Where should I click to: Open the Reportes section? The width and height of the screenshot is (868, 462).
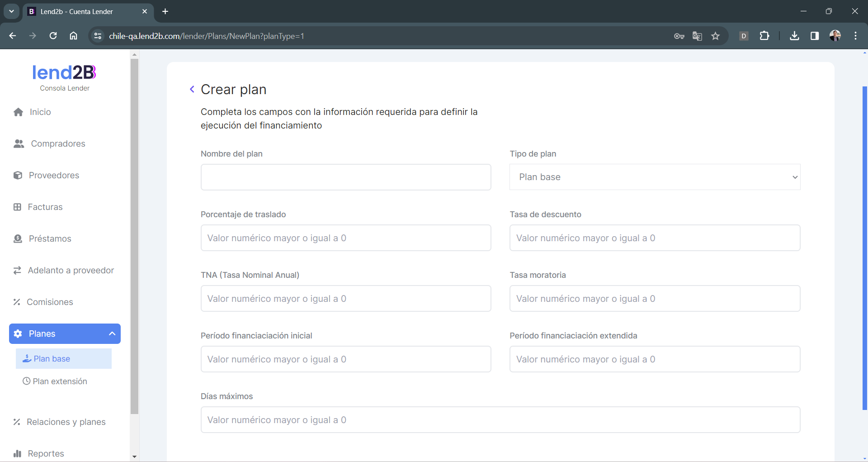(x=45, y=453)
